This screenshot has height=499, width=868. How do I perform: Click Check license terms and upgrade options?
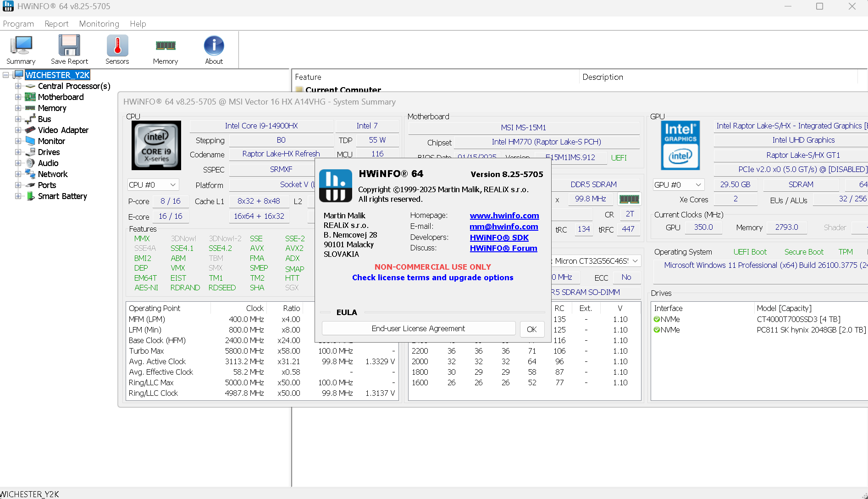(x=433, y=277)
